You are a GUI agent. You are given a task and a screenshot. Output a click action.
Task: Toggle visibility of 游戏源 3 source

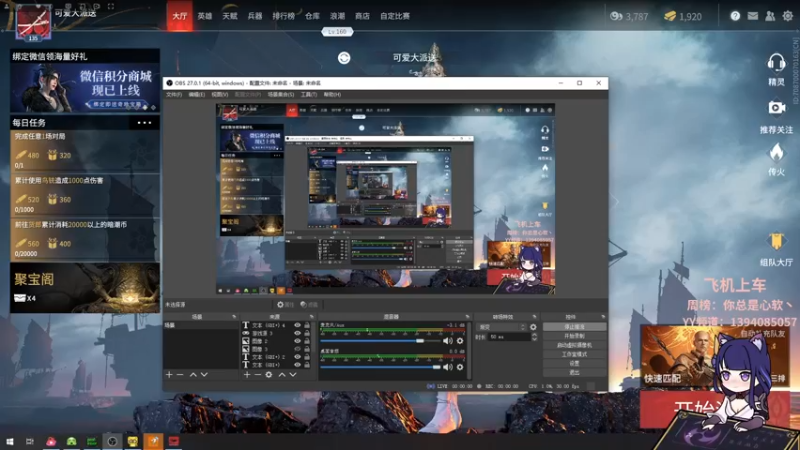click(297, 333)
